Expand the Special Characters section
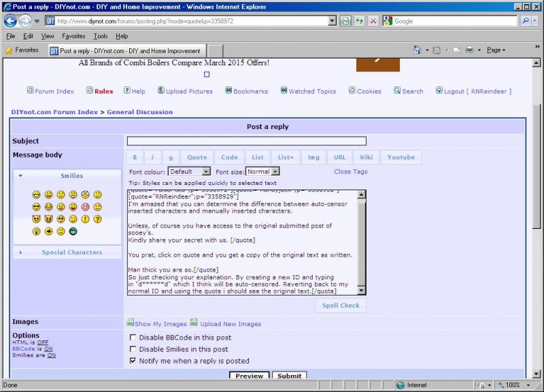The image size is (544, 392). tap(71, 252)
